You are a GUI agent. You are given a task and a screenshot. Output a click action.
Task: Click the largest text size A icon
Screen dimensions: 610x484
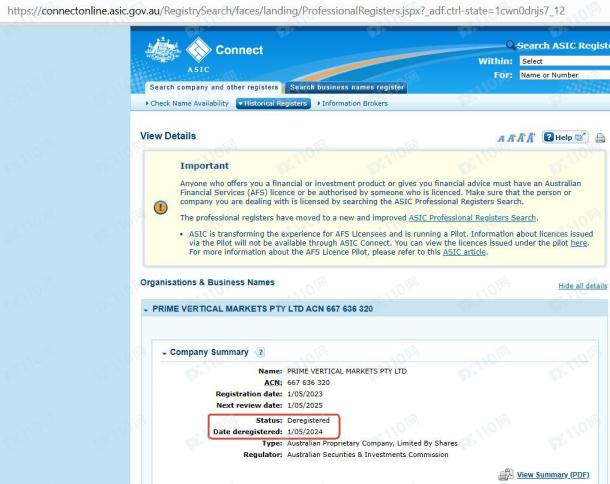click(531, 137)
